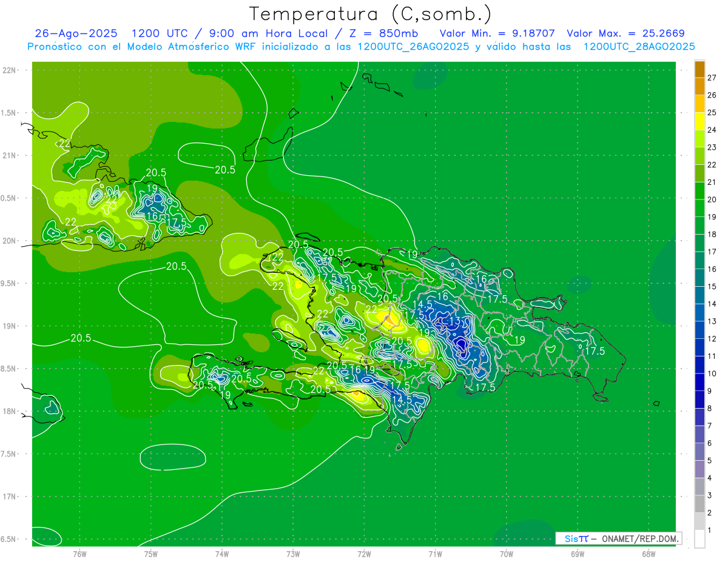Click the 21 label on the color scale
The height and width of the screenshot is (562, 728).
(x=712, y=182)
